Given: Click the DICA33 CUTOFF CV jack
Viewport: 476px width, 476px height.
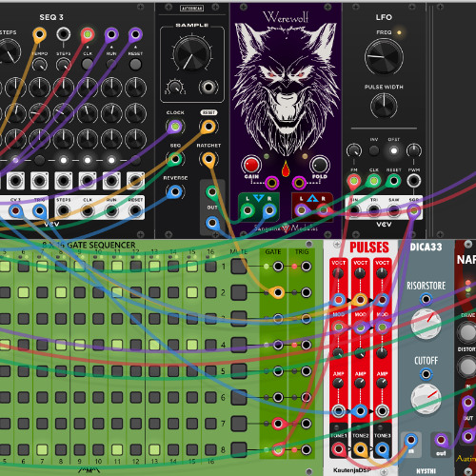Looking at the screenshot, I should tap(426, 374).
